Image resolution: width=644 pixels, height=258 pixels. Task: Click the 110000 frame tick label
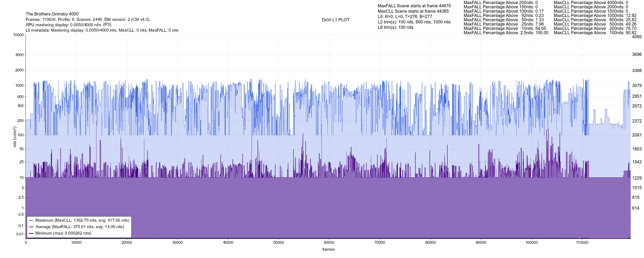[x=582, y=243]
